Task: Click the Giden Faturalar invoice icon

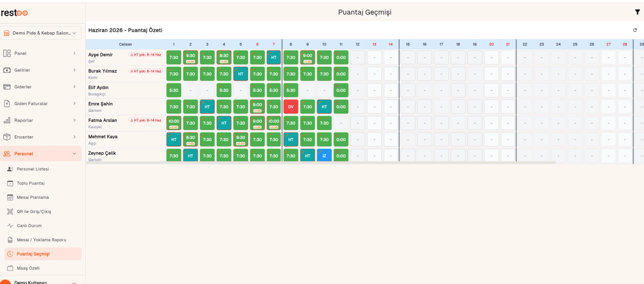Action: tap(7, 104)
